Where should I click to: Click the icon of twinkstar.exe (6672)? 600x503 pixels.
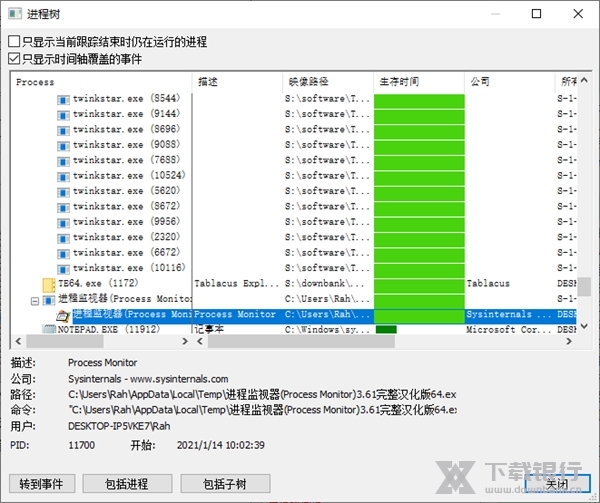click(x=63, y=253)
